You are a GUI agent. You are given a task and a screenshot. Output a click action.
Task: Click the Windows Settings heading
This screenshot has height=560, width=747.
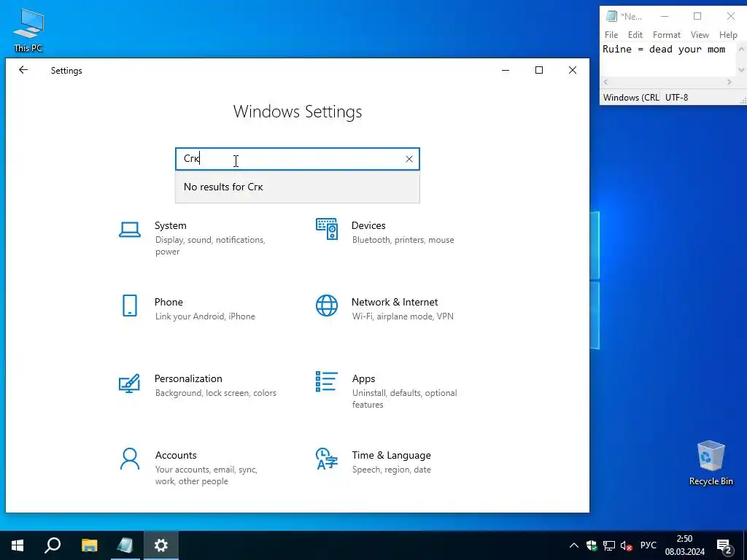[298, 112]
